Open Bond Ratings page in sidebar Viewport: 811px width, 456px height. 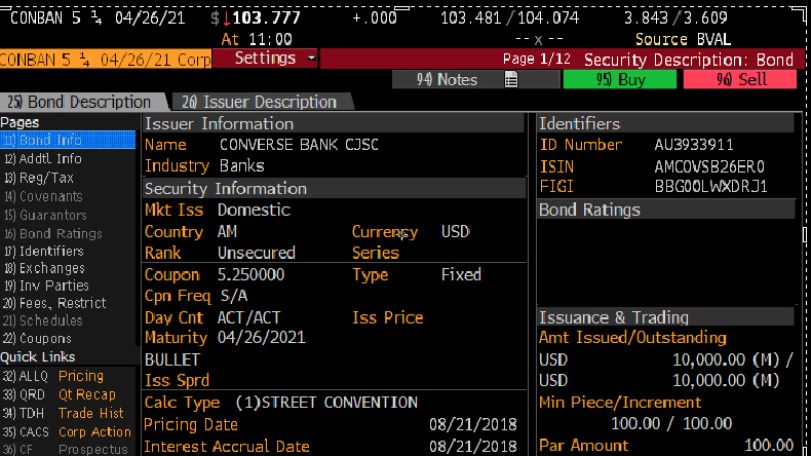click(x=53, y=234)
